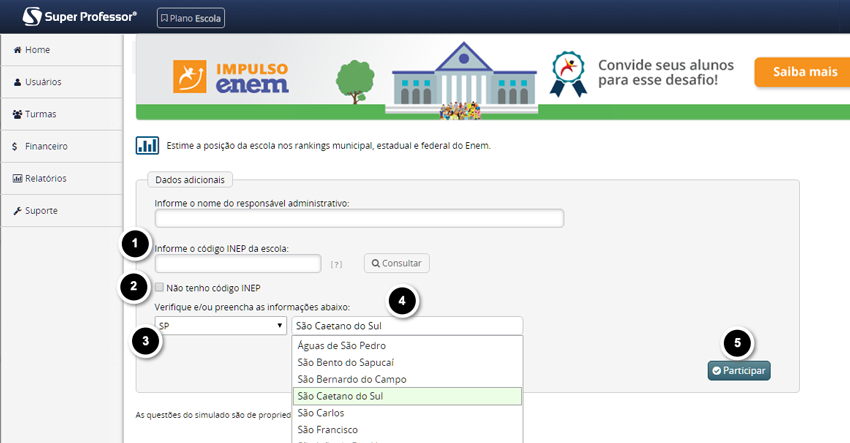This screenshot has width=850, height=443.
Task: Open the Usuários section
Action: pos(62,82)
